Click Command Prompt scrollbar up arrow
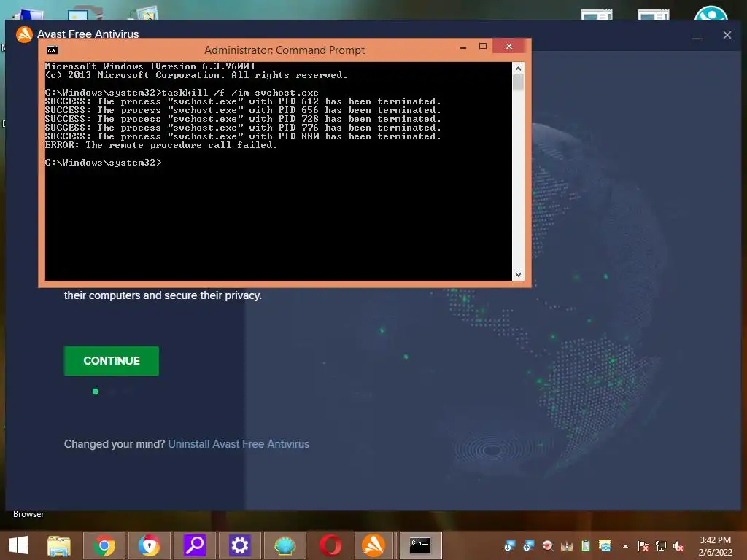Screen dimensions: 747x560 pyautogui.click(x=519, y=69)
